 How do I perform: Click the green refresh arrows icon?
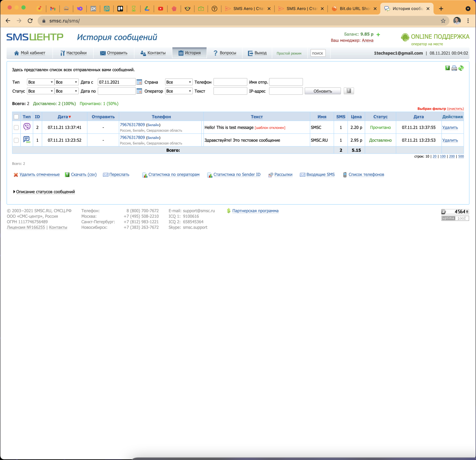461,68
